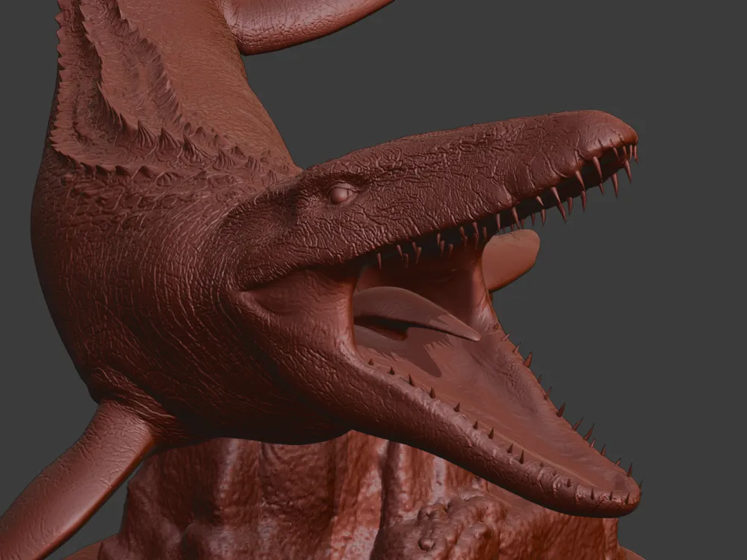Click the creature's eye on the sculpt
This screenshot has height=560, width=747.
pos(341,194)
